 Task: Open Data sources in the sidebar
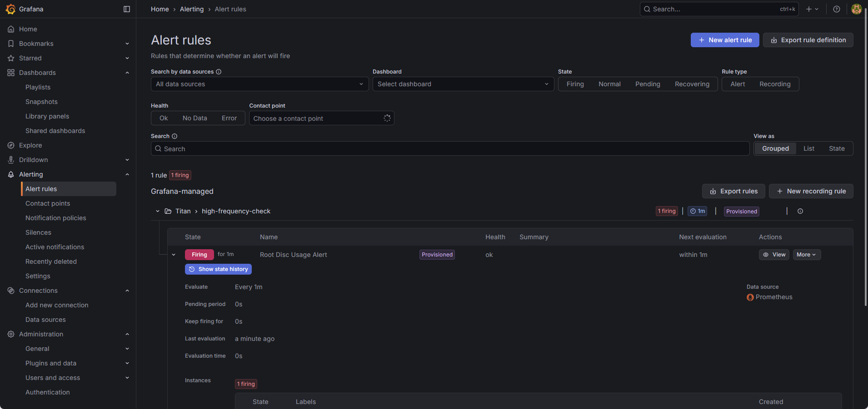pyautogui.click(x=46, y=320)
